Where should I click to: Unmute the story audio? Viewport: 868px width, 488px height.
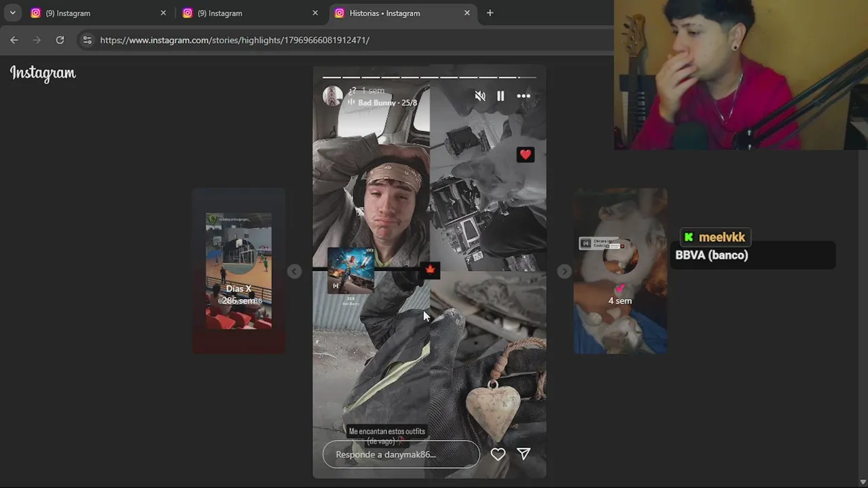(480, 96)
